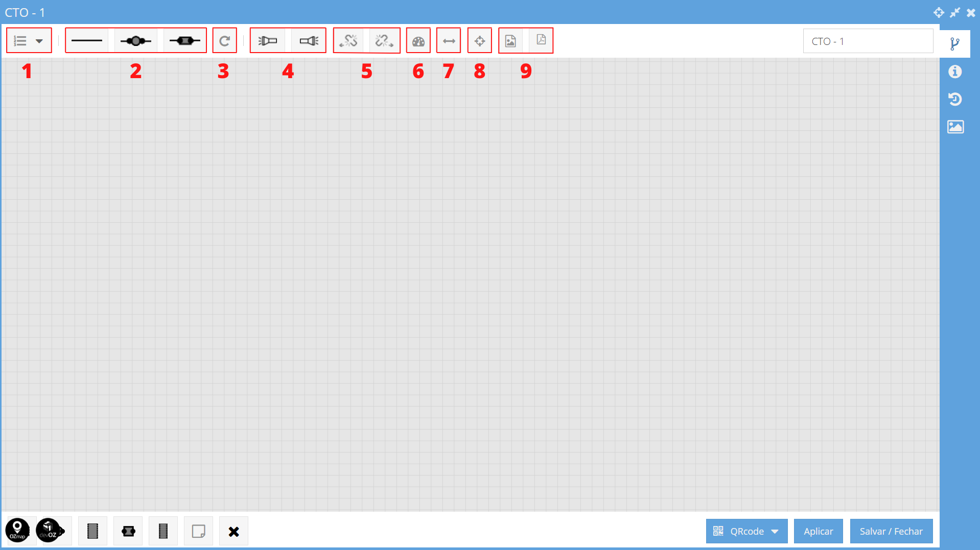Screen dimensions: 980x550
Task: Click the collapse arrows icon in title bar
Action: click(x=955, y=12)
